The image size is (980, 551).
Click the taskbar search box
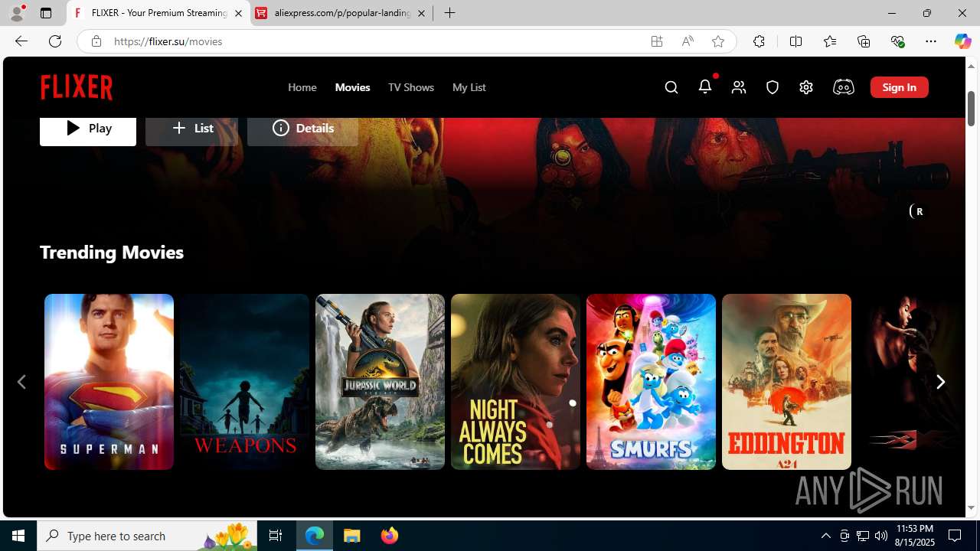tap(149, 536)
